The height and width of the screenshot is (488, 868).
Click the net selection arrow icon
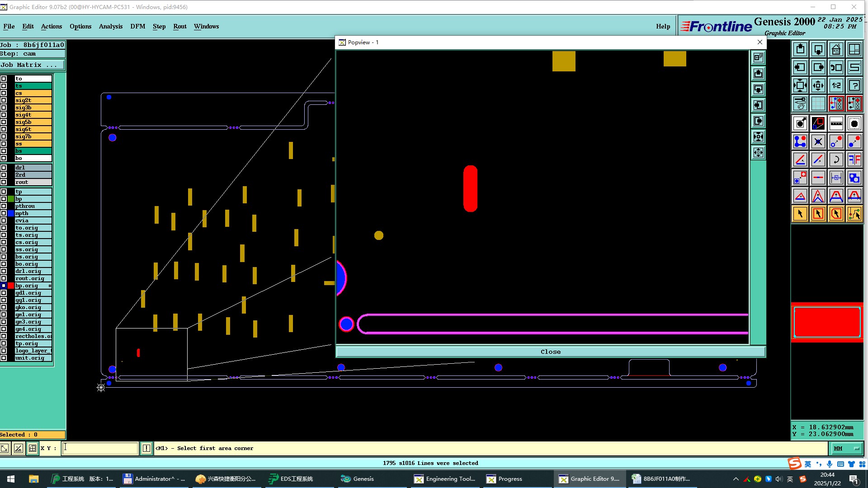pos(854,214)
